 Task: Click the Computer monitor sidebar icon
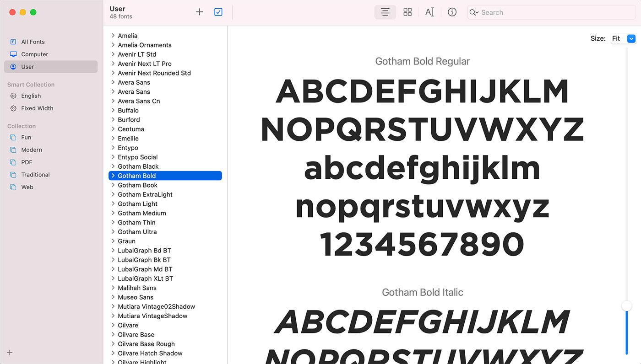point(13,54)
